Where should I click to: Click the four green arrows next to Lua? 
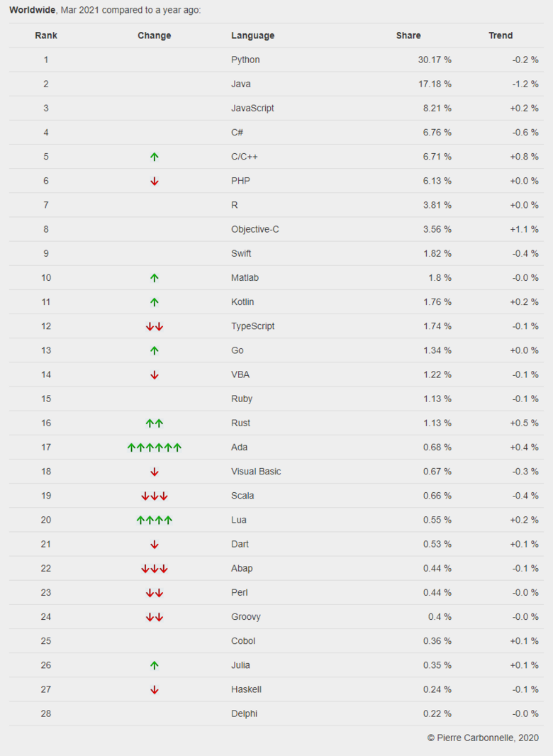pyautogui.click(x=155, y=521)
